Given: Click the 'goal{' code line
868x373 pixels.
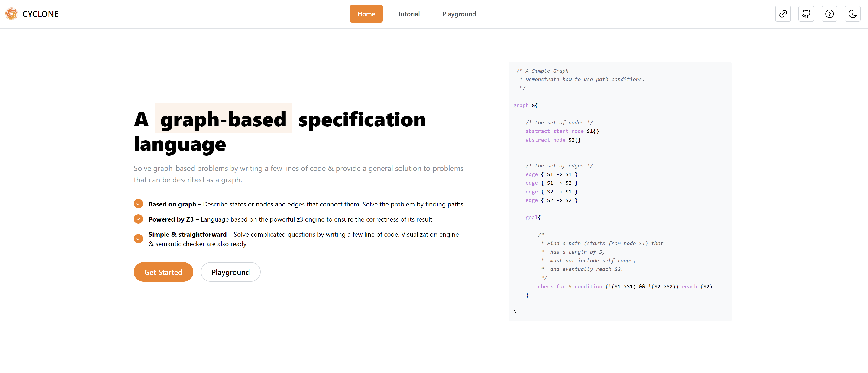Looking at the screenshot, I should pyautogui.click(x=533, y=218).
